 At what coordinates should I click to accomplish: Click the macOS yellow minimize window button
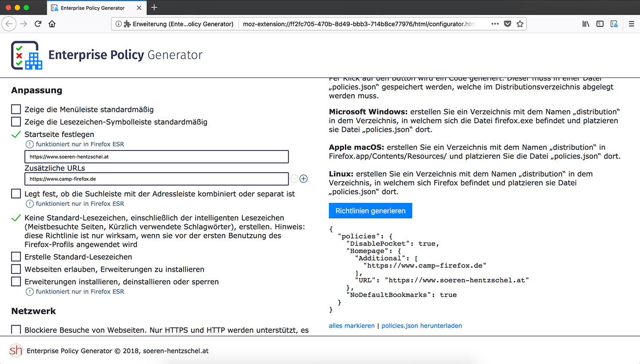pyautogui.click(x=17, y=8)
